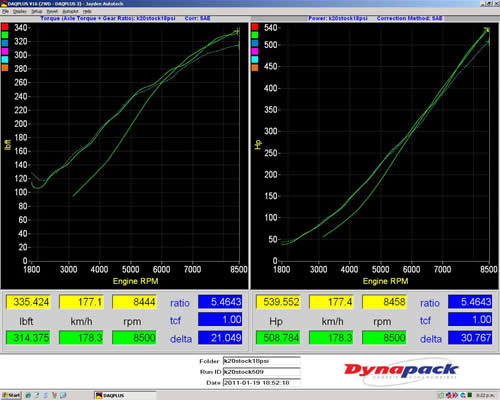Click third quick launch icon on taskbar

45,395
